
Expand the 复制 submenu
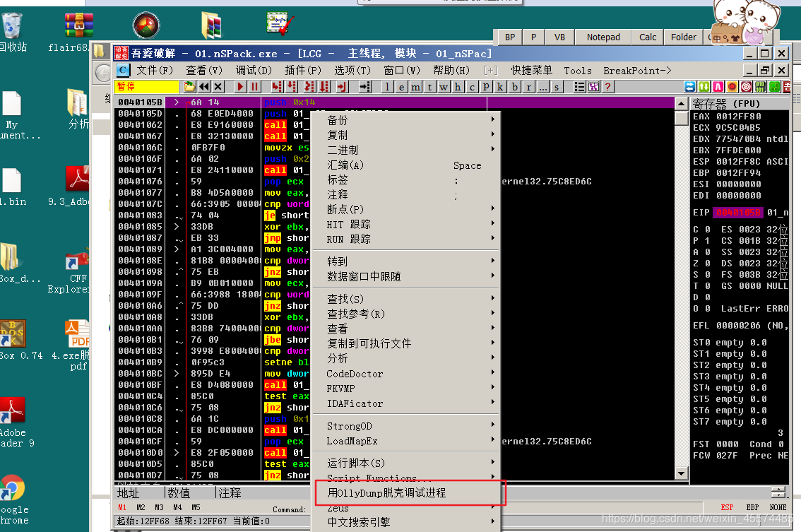click(405, 135)
